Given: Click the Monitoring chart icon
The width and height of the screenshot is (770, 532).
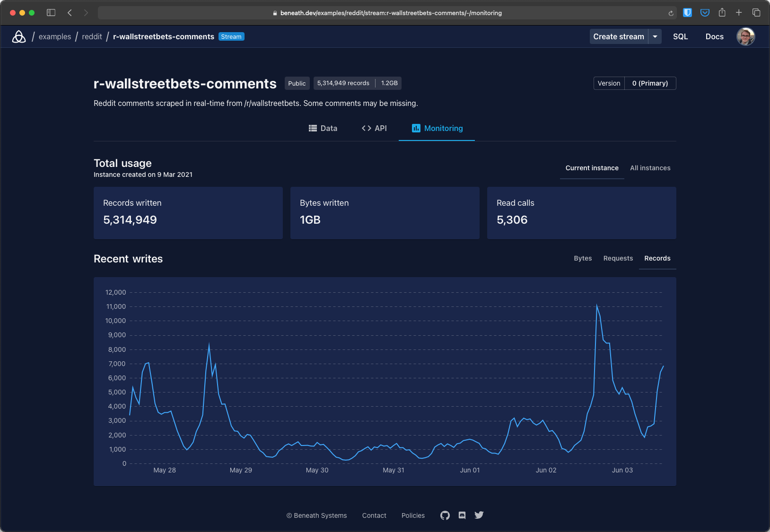Looking at the screenshot, I should point(416,128).
